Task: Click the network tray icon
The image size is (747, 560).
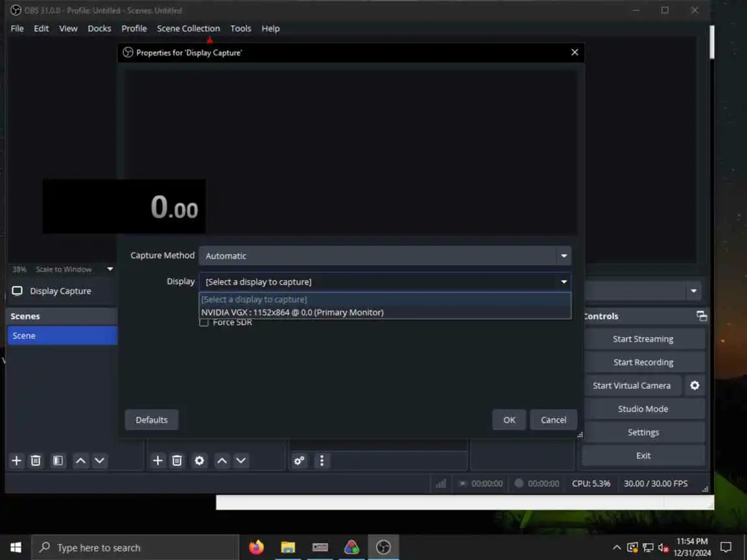Action: click(648, 548)
